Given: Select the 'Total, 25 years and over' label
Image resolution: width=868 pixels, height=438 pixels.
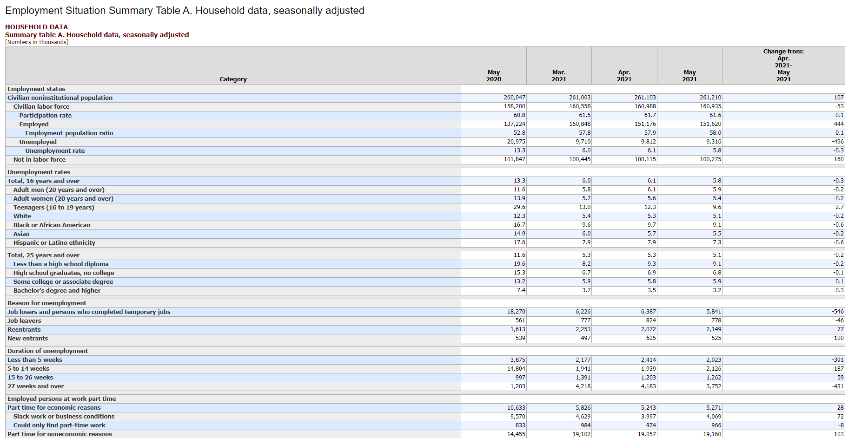Looking at the screenshot, I should coord(43,255).
